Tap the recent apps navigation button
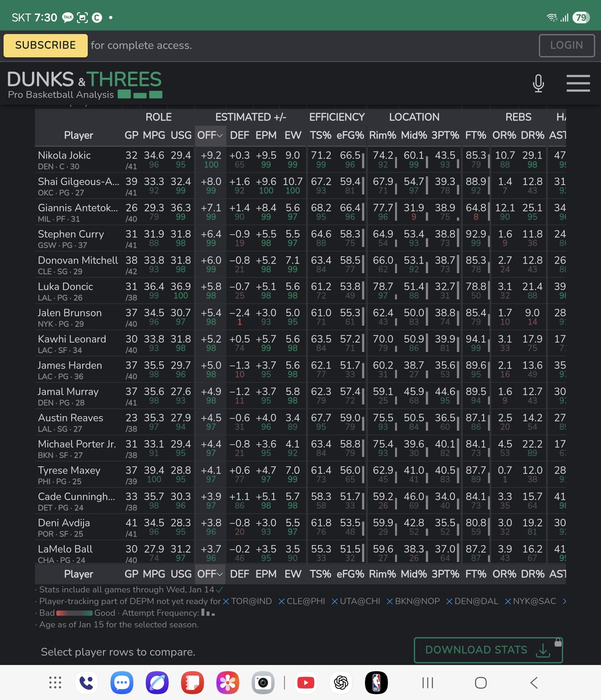 (x=428, y=683)
